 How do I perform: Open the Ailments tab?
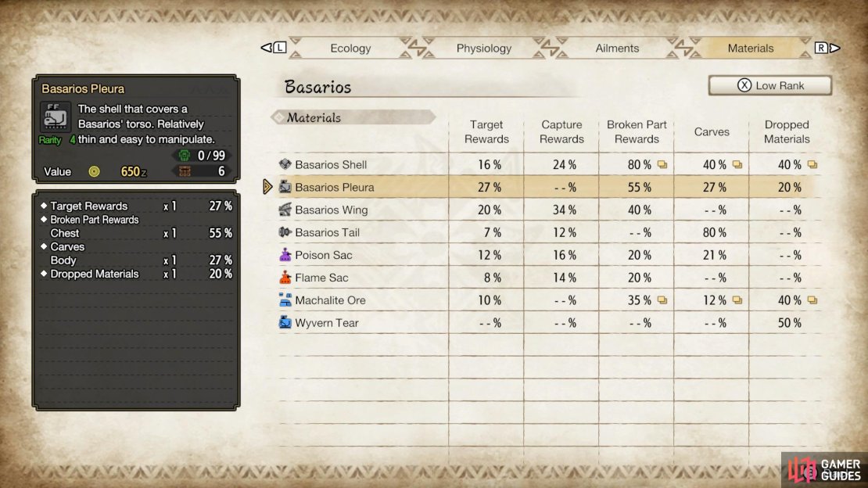point(617,48)
